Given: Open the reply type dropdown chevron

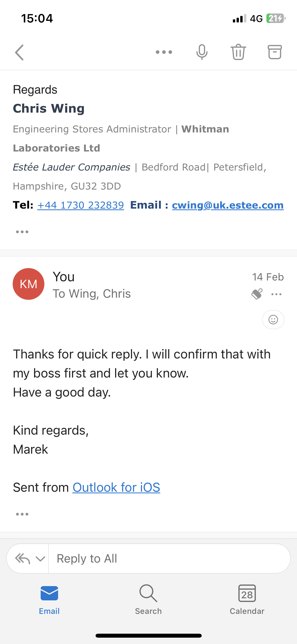Looking at the screenshot, I should (40, 559).
